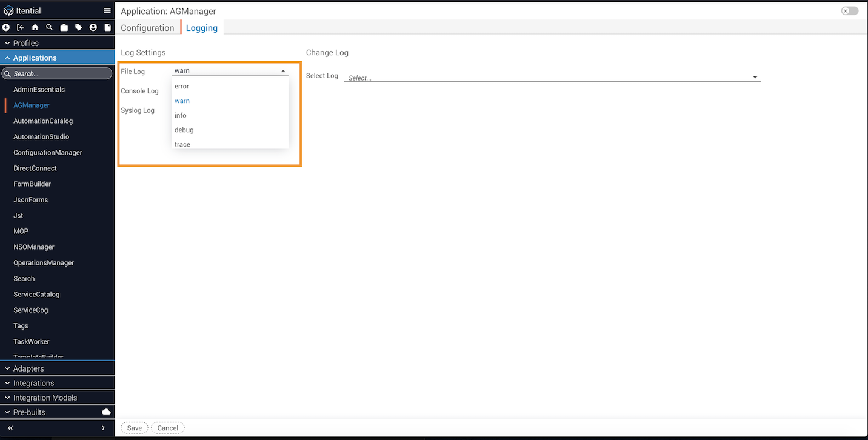Open AdminEssentials in the applications list
Image resolution: width=868 pixels, height=440 pixels.
coord(39,89)
